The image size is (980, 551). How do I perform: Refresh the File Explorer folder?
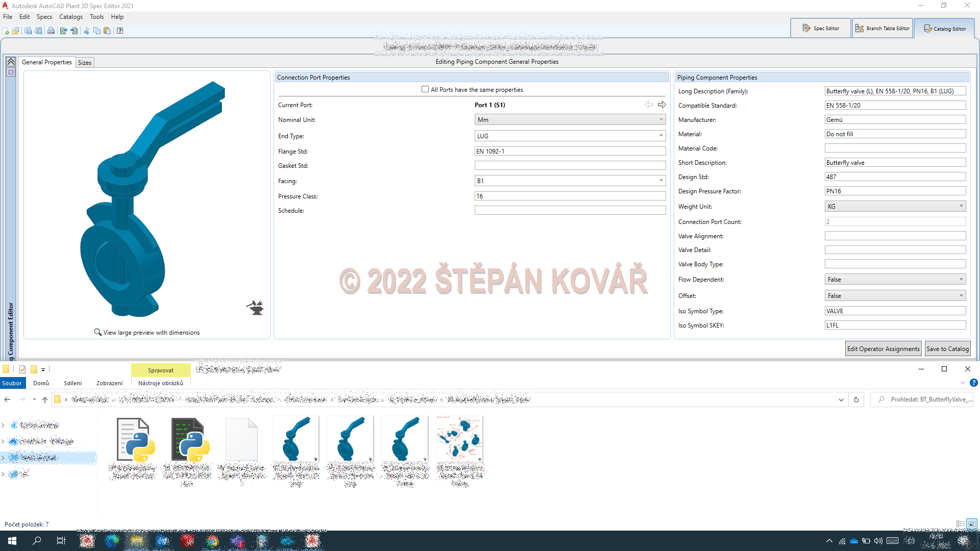856,399
